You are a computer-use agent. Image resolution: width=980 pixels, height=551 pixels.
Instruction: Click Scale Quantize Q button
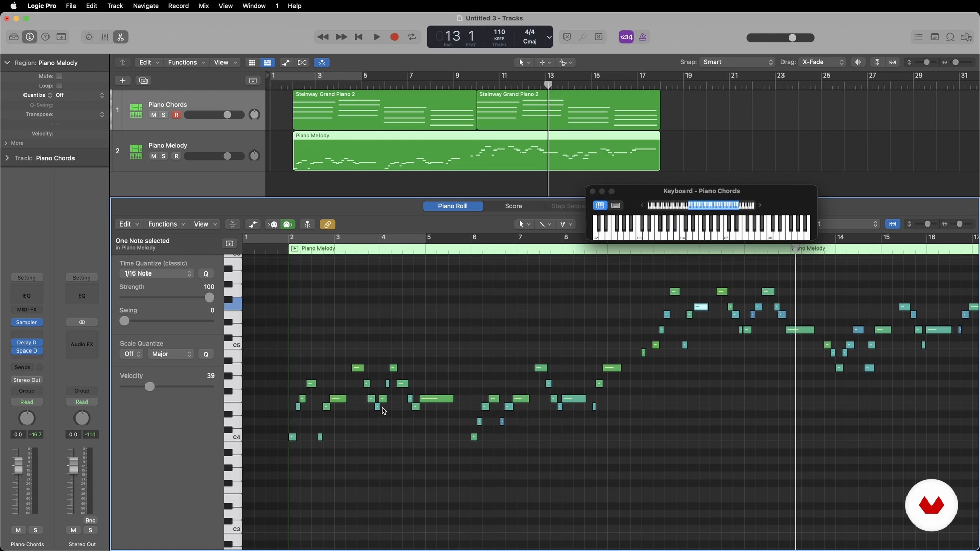206,354
